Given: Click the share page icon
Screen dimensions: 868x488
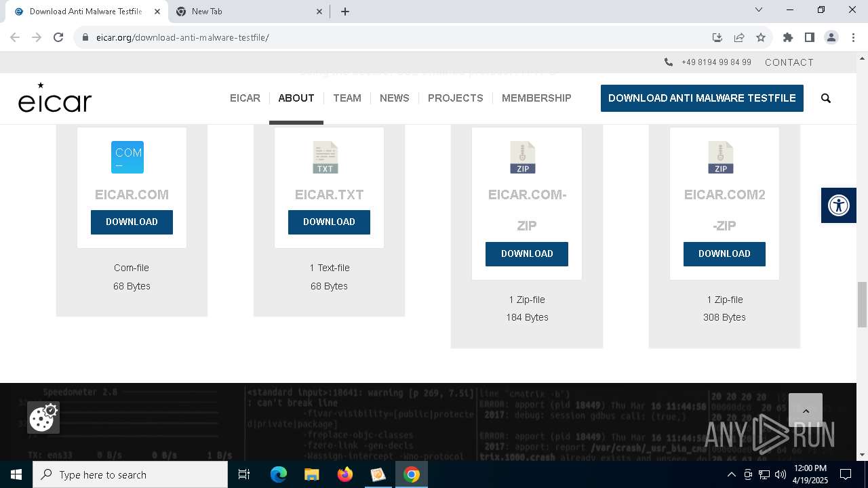Looking at the screenshot, I should pos(739,37).
